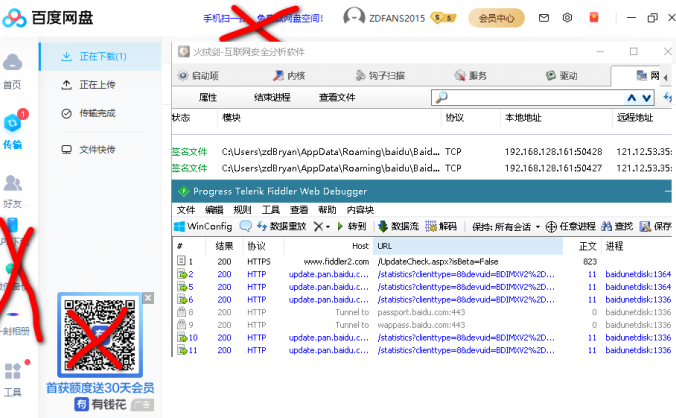The width and height of the screenshot is (676, 418).
Task: Open the mail messages icon
Action: [544, 18]
